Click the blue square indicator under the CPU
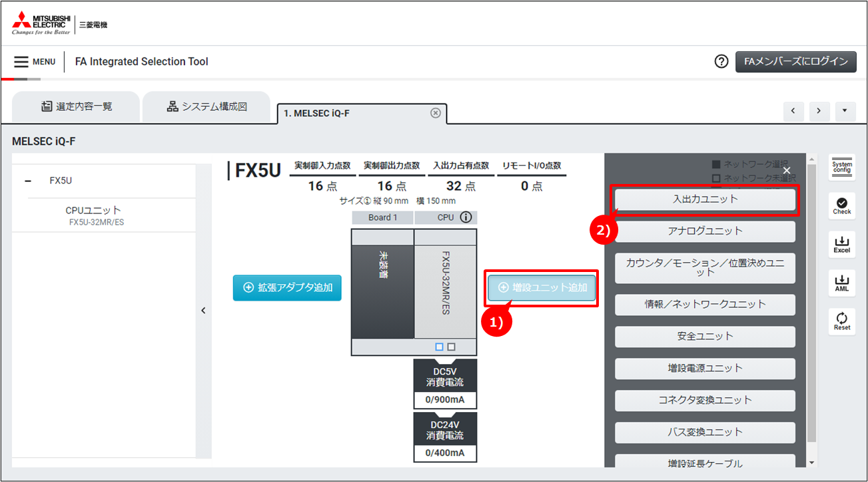The image size is (868, 482). pos(439,347)
